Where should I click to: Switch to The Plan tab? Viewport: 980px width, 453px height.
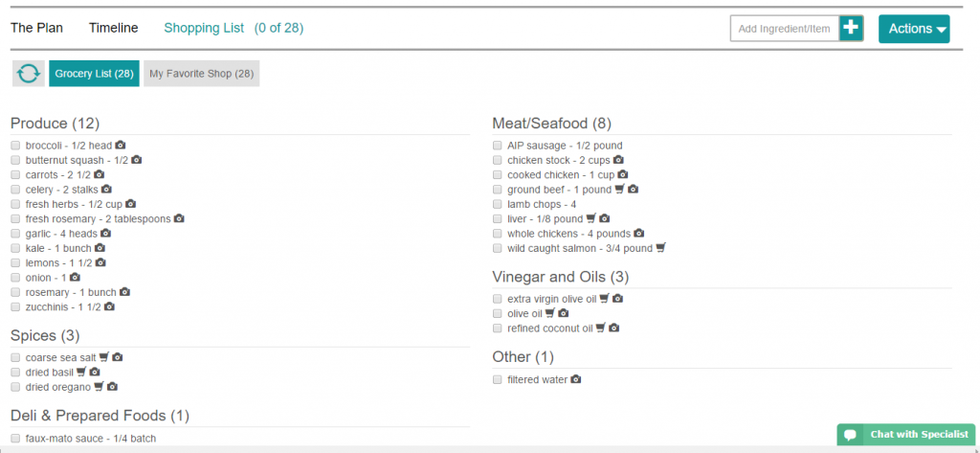click(x=36, y=28)
